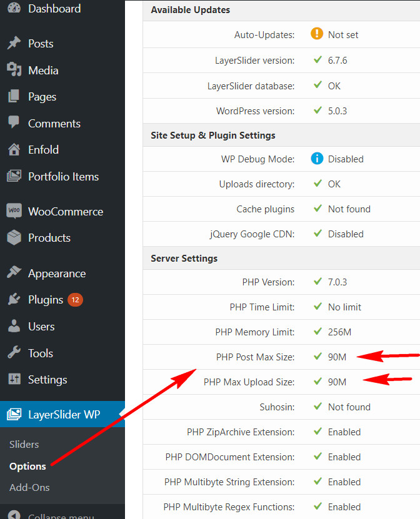The height and width of the screenshot is (519, 420).
Task: Click the Plugins plug icon
Action: 14,299
